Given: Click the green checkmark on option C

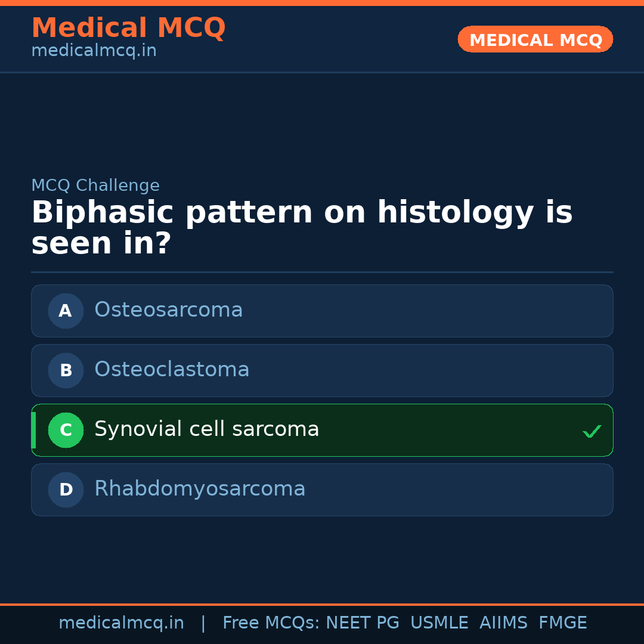Looking at the screenshot, I should point(592,431).
